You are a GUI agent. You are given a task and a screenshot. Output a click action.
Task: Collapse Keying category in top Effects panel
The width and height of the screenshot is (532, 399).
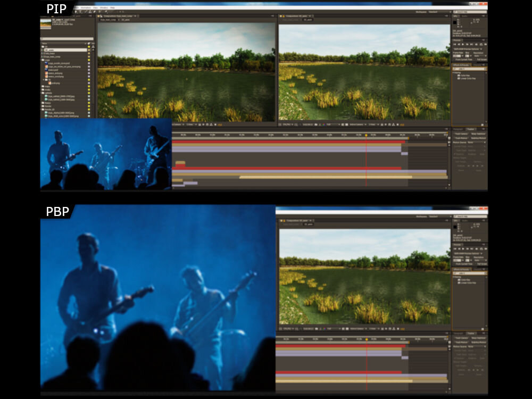(x=454, y=72)
